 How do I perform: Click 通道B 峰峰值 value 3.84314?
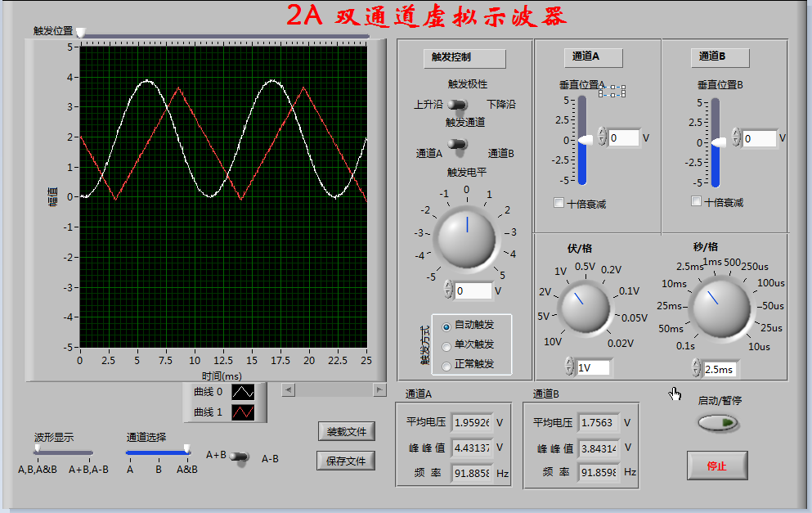tap(599, 448)
